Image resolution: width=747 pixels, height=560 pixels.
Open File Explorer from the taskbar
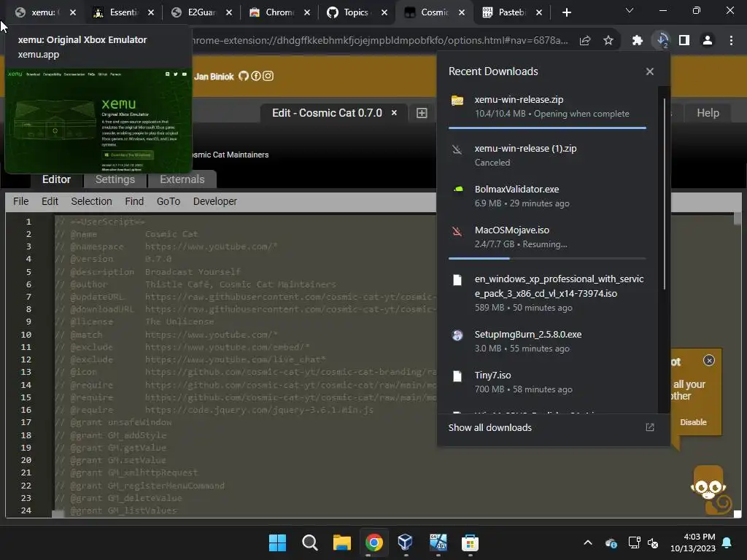(341, 542)
